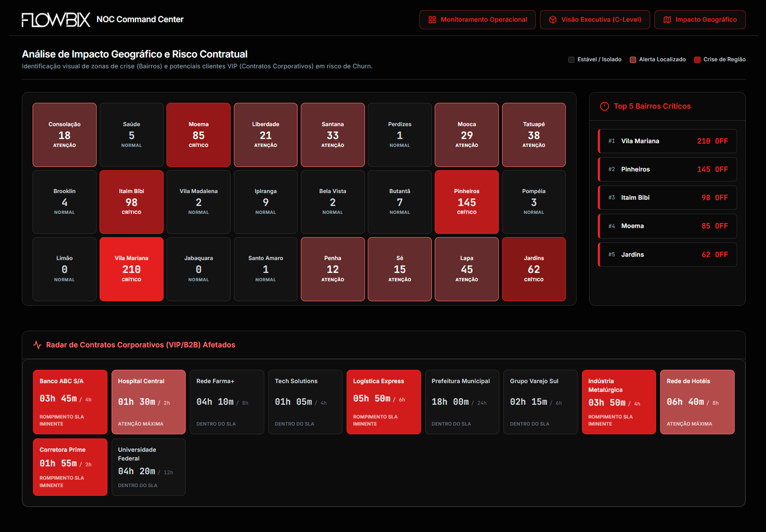The image size is (766, 532).
Task: Click the heartbeat icon beside Radar de Contratos
Action: click(x=37, y=345)
